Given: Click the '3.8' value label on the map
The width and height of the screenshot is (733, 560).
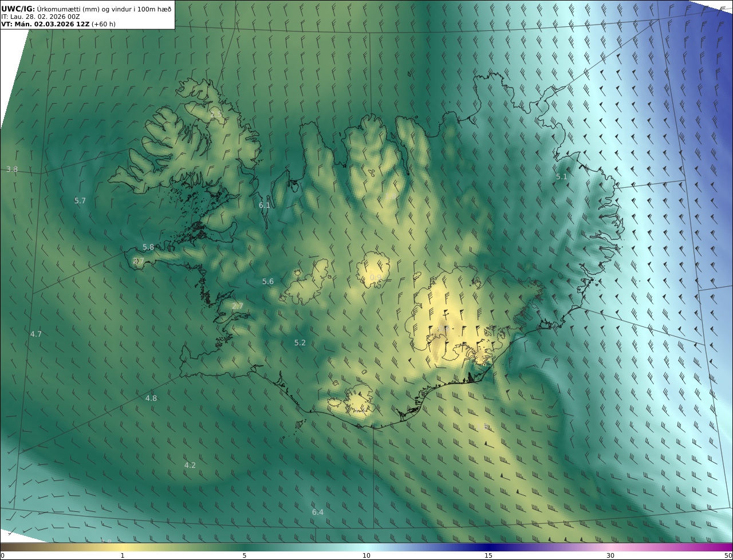Looking at the screenshot, I should coord(12,169).
